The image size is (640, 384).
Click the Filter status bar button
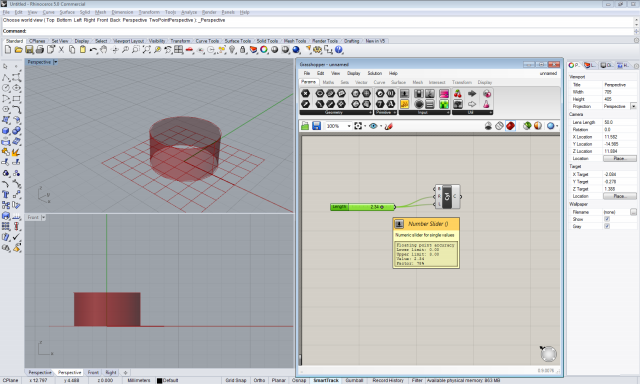pyautogui.click(x=417, y=380)
